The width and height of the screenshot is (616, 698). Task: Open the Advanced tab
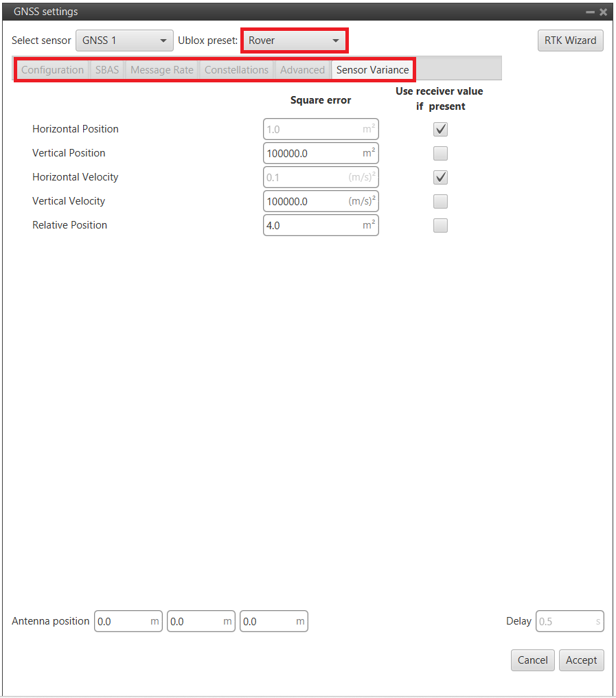point(302,70)
